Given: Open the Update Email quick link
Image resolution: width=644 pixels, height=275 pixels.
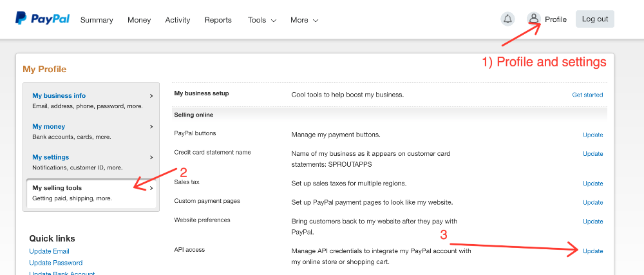Looking at the screenshot, I should [x=49, y=251].
